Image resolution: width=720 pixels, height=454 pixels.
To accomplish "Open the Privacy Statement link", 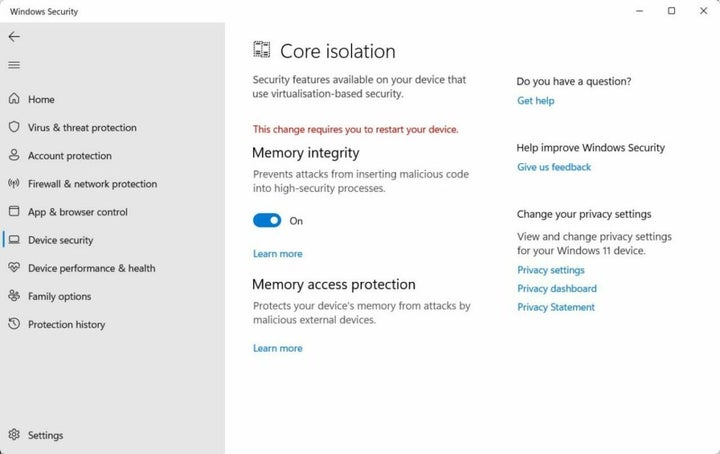I will pos(556,307).
